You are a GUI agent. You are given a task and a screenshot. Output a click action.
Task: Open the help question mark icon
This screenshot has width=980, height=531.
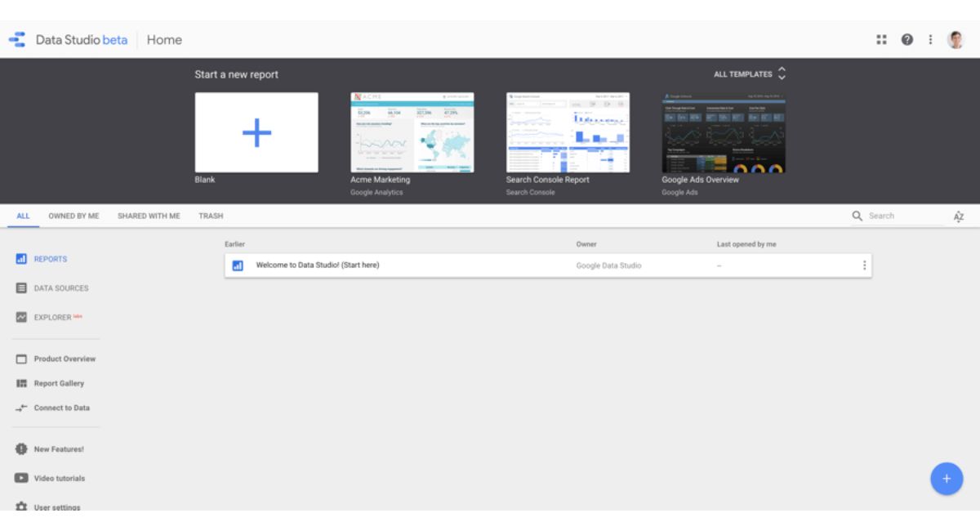[906, 39]
